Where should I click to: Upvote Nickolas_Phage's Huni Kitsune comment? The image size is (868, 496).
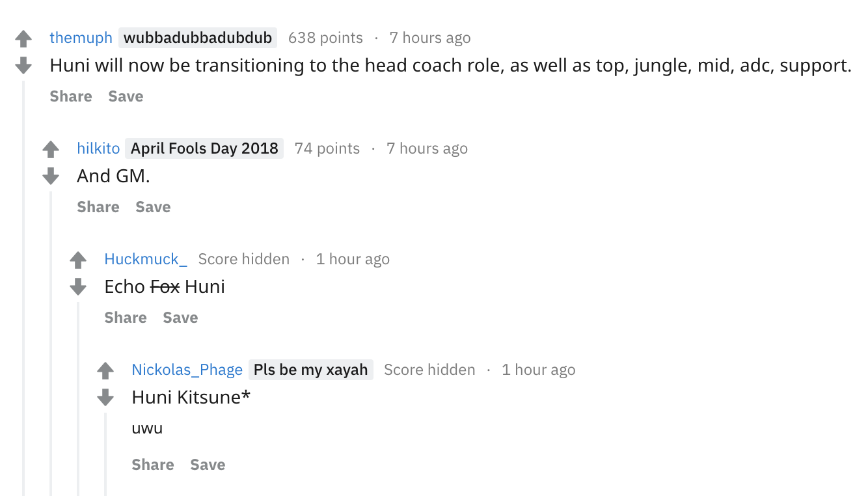[105, 371]
